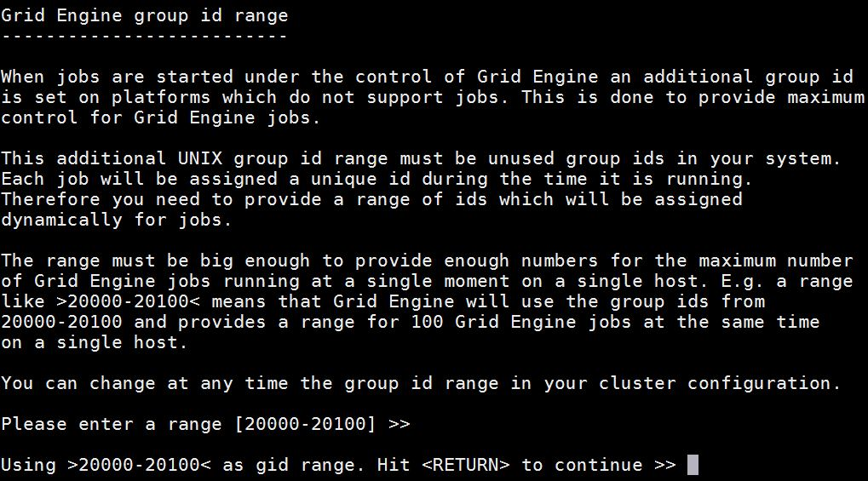868x481 pixels.
Task: Click the dashed underline below the heading
Action: pyautogui.click(x=145, y=37)
